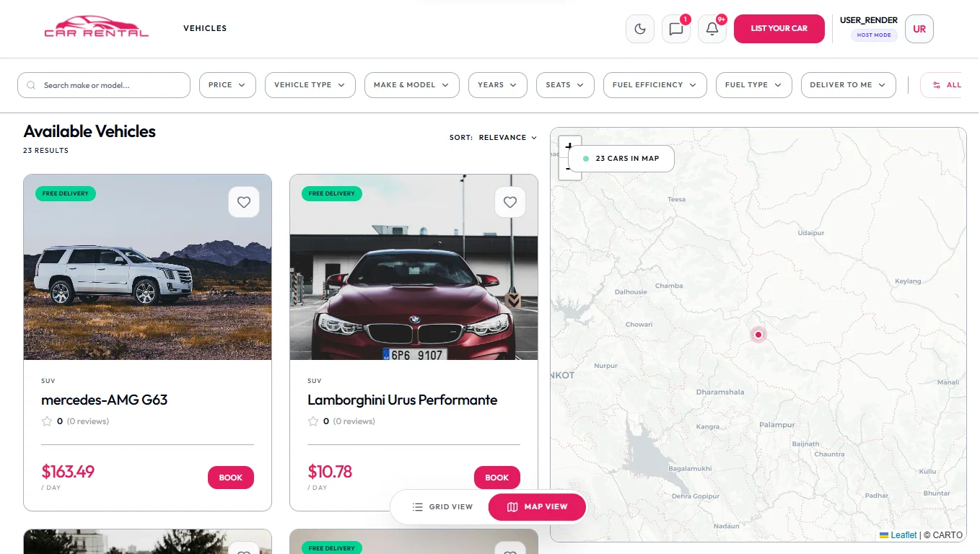The width and height of the screenshot is (980, 554).
Task: Open the notifications bell icon
Action: coord(712,29)
